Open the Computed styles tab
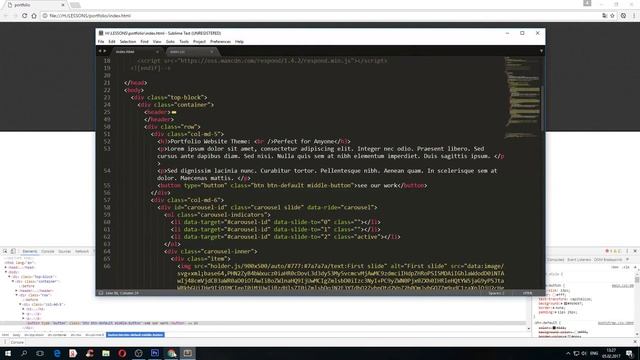The height and width of the screenshot is (360, 640). click(x=556, y=260)
